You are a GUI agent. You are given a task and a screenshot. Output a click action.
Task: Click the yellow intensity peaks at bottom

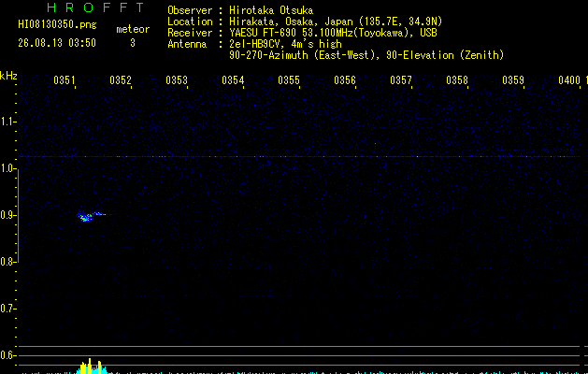coord(91,367)
